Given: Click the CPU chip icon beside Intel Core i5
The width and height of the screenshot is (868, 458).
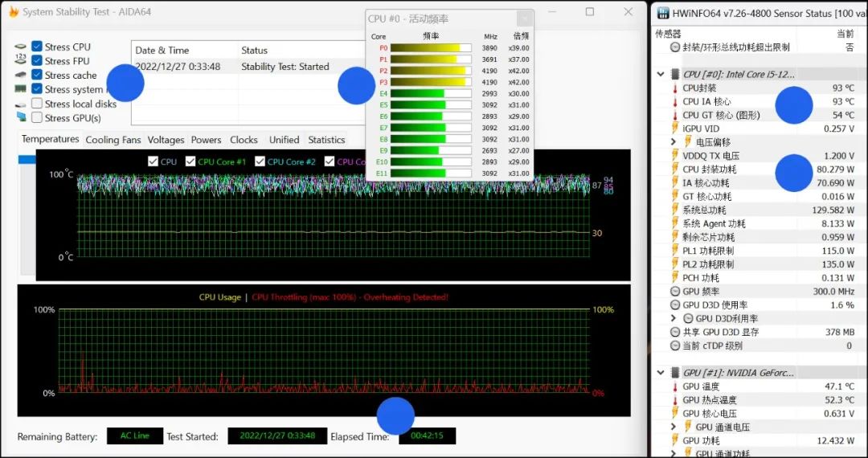Looking at the screenshot, I should (674, 75).
